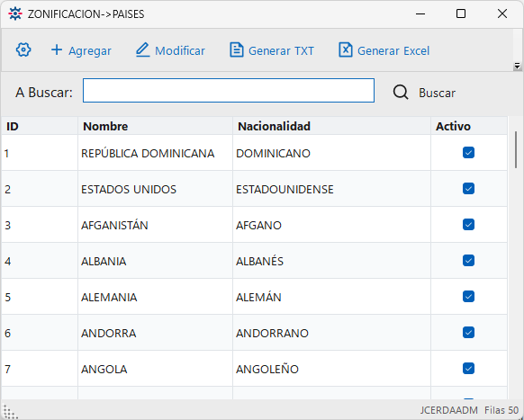Select the ALBANIA name cell
This screenshot has width=524, height=420.
(156, 261)
